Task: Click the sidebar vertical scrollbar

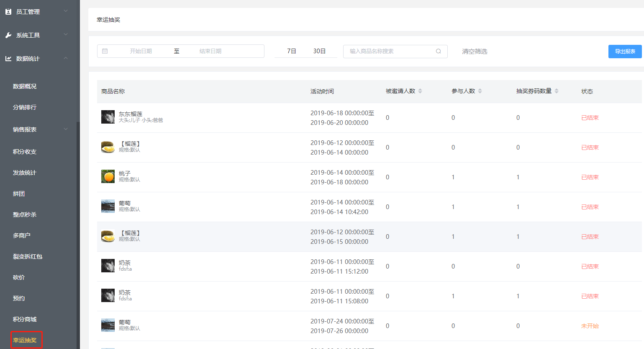Action: (78, 235)
